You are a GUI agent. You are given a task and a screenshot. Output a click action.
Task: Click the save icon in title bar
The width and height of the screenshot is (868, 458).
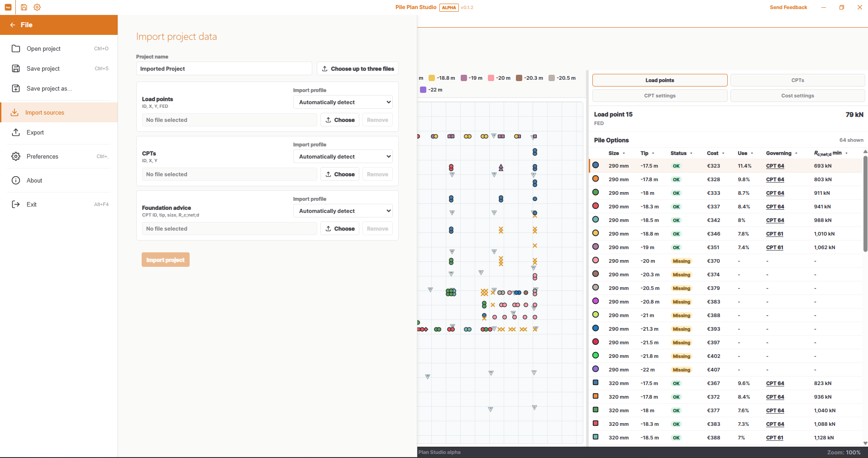point(24,7)
